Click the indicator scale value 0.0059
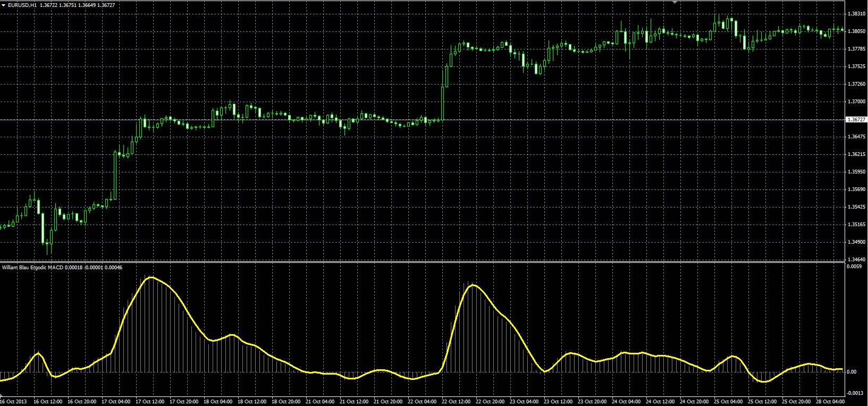Image resolution: width=868 pixels, height=406 pixels. coord(854,267)
